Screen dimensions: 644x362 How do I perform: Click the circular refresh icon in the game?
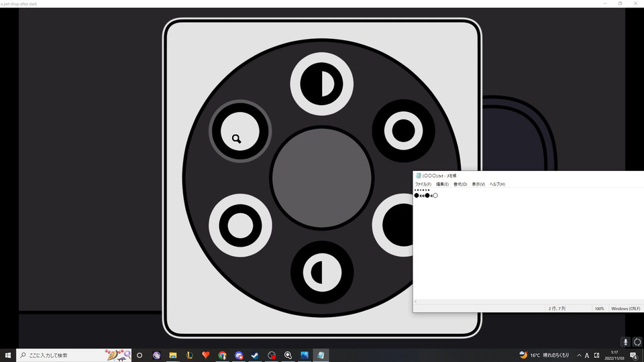point(637,342)
